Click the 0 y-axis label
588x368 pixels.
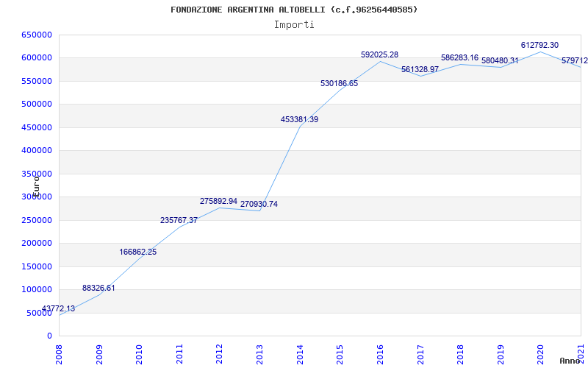tap(49, 336)
